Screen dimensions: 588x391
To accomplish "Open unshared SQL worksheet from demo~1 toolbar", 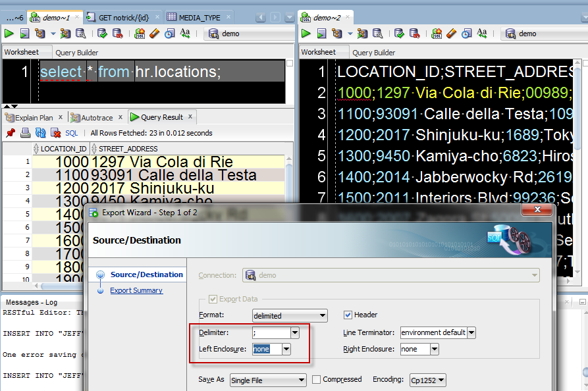I will click(x=140, y=34).
